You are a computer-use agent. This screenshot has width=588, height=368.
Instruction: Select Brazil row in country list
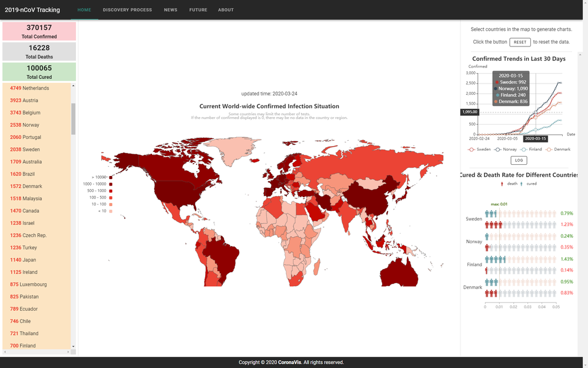pyautogui.click(x=36, y=174)
